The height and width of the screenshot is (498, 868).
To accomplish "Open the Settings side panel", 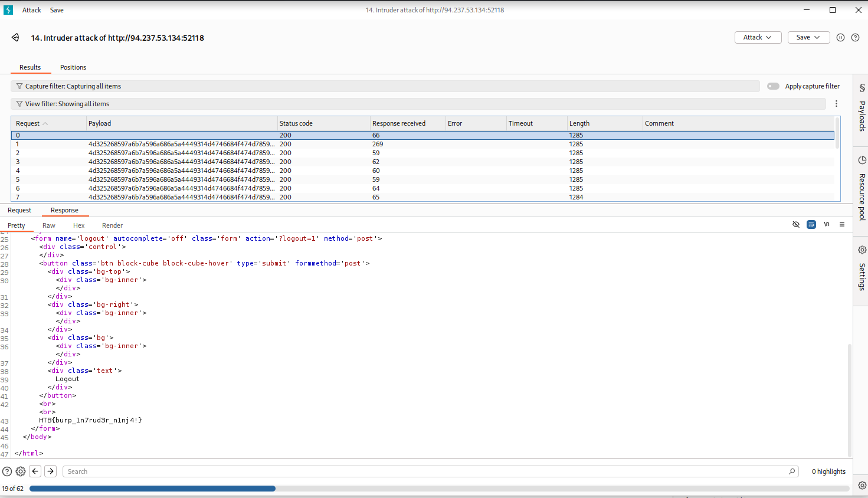I will [862, 270].
